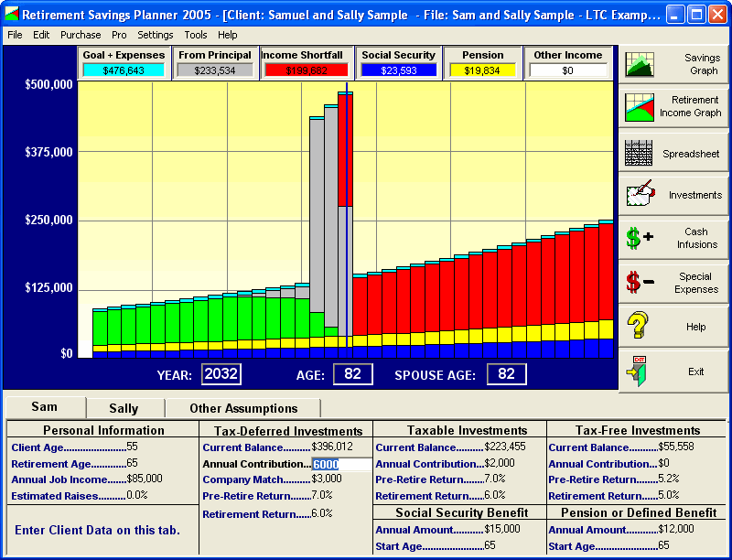Screen dimensions: 732x560
Task: Select Tax-Deferred Pre-Retire Return 7.0%
Action: tap(322, 495)
